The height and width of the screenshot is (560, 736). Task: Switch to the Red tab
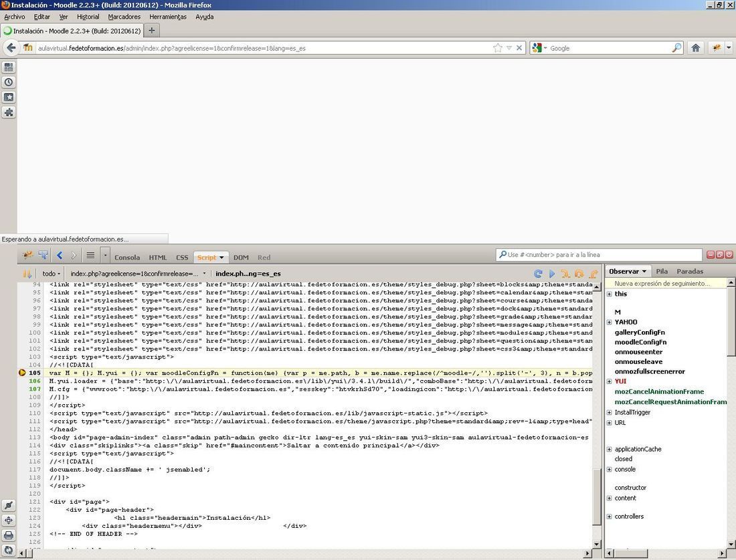pyautogui.click(x=264, y=258)
